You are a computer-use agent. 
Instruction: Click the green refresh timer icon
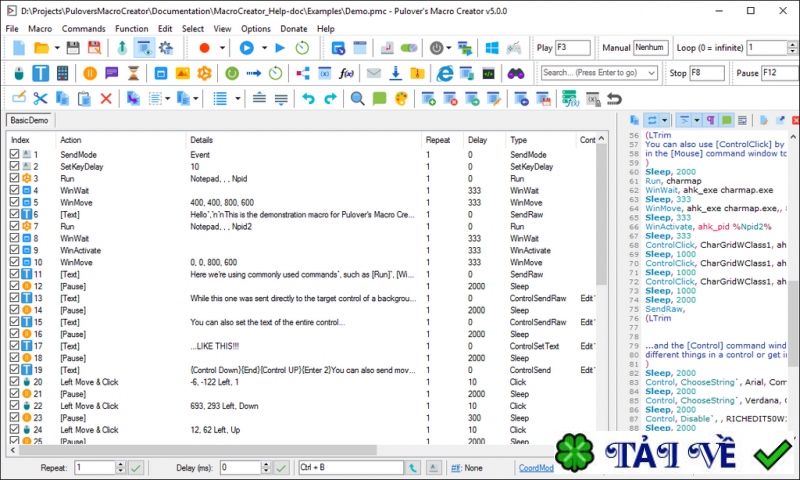[303, 48]
